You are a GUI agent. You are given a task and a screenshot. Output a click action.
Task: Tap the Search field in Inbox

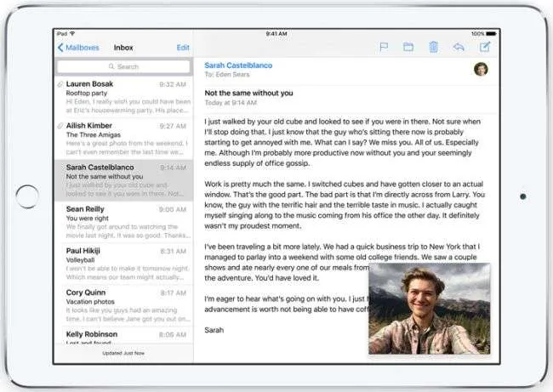click(123, 66)
